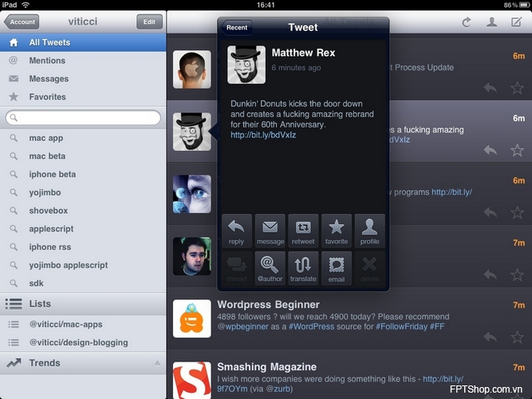The width and height of the screenshot is (532, 399).
Task: Open the @viticci/design-blogging list
Action: (83, 342)
